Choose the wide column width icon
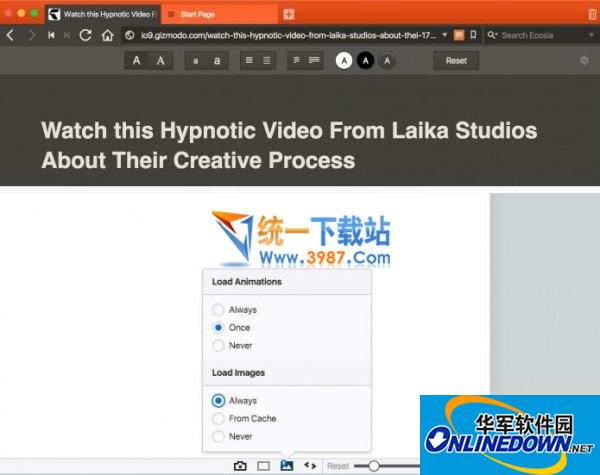Image resolution: width=600 pixels, height=475 pixels. [314, 60]
